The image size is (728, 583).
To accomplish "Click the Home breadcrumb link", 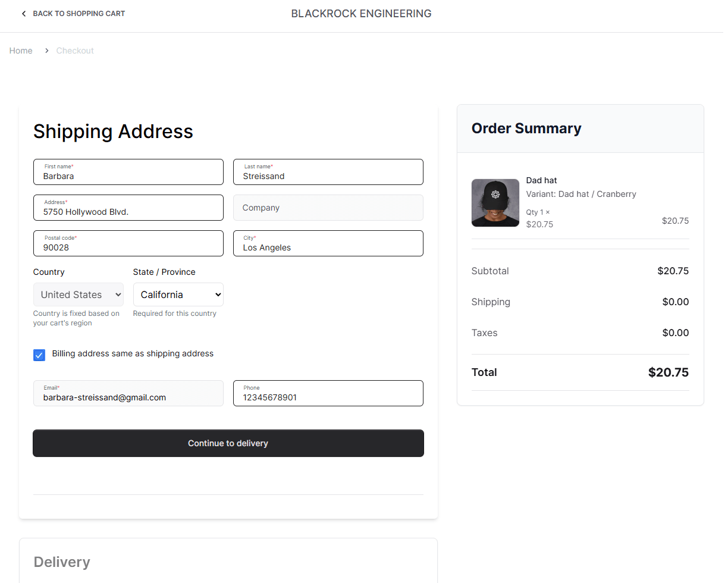I will pyautogui.click(x=21, y=51).
